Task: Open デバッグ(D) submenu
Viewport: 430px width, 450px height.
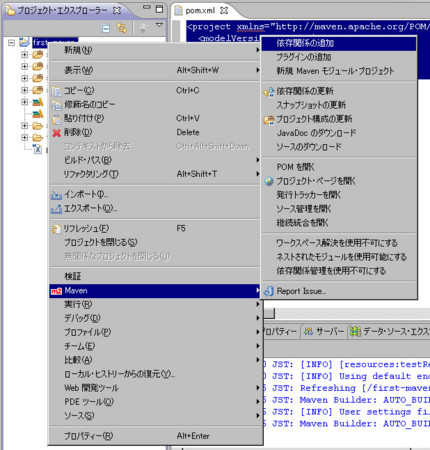Action: click(155, 318)
